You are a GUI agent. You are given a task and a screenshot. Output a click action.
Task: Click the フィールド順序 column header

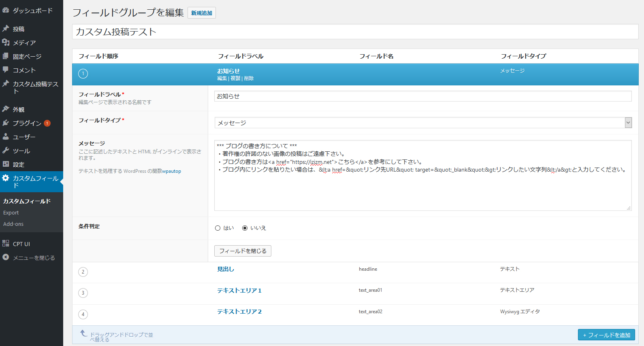[x=98, y=56]
